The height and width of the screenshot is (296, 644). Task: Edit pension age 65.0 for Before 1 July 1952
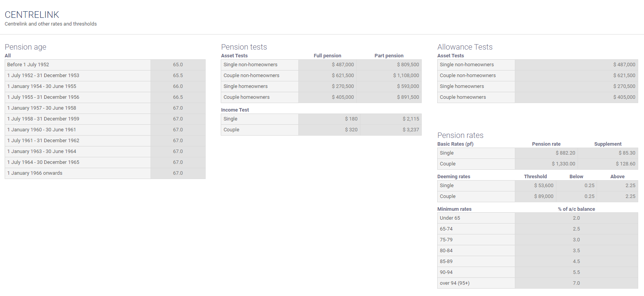click(x=178, y=65)
